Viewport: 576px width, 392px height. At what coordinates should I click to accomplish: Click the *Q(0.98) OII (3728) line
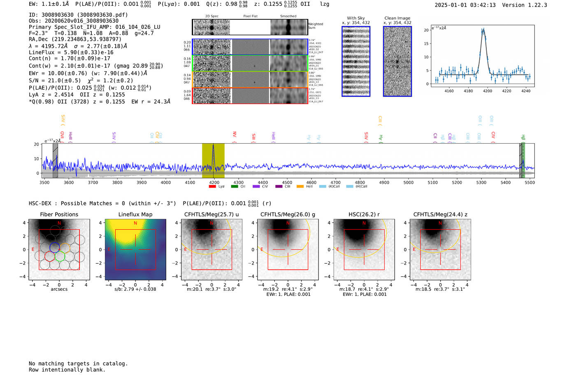tap(100, 102)
